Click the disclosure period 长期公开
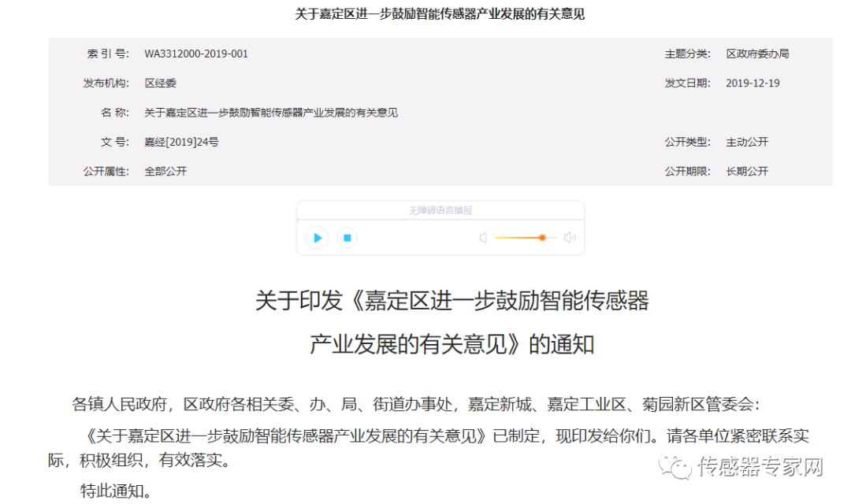This screenshot has height=504, width=851. (746, 171)
